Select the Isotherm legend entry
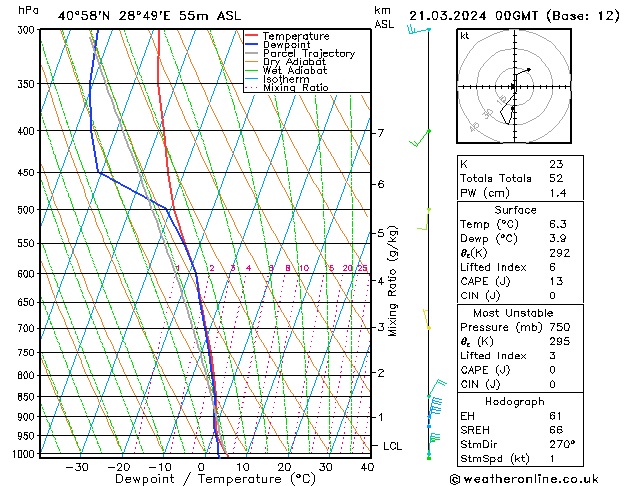 pos(277,79)
